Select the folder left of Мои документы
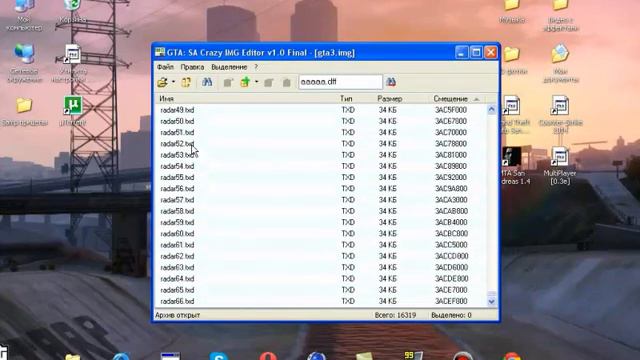The height and width of the screenshot is (360, 640). (x=512, y=59)
